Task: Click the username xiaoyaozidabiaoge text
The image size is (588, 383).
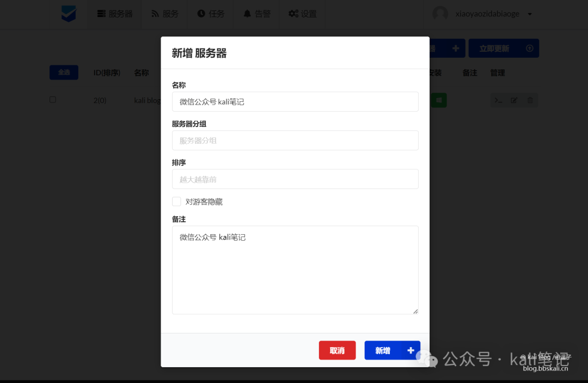Action: (x=487, y=14)
